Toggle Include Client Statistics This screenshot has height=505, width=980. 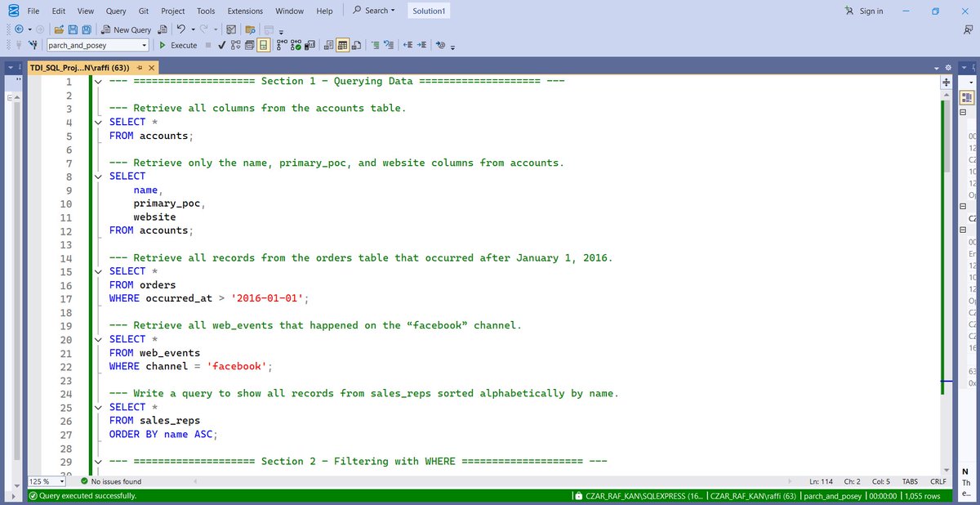pos(310,45)
